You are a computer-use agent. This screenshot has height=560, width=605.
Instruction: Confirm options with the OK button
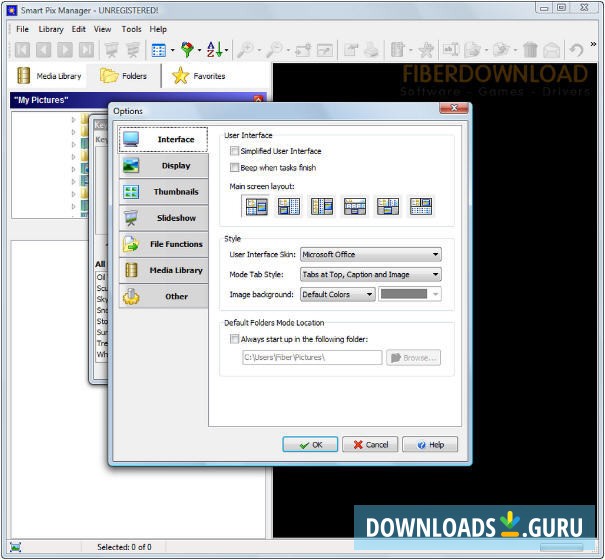(x=310, y=445)
